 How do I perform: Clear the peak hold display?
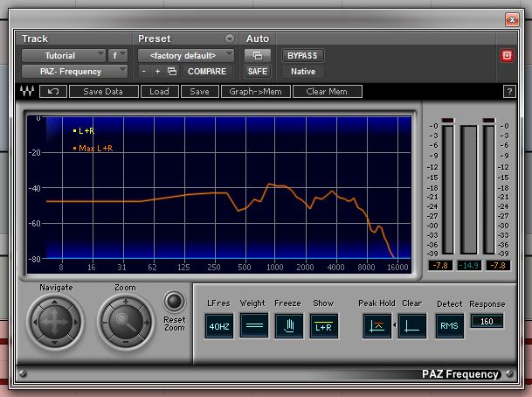(x=411, y=326)
